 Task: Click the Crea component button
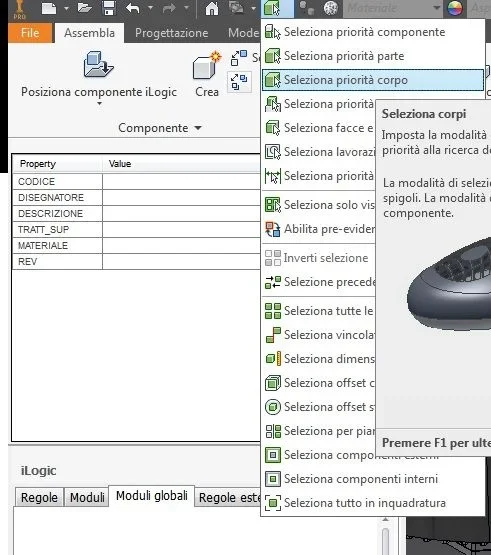[207, 75]
